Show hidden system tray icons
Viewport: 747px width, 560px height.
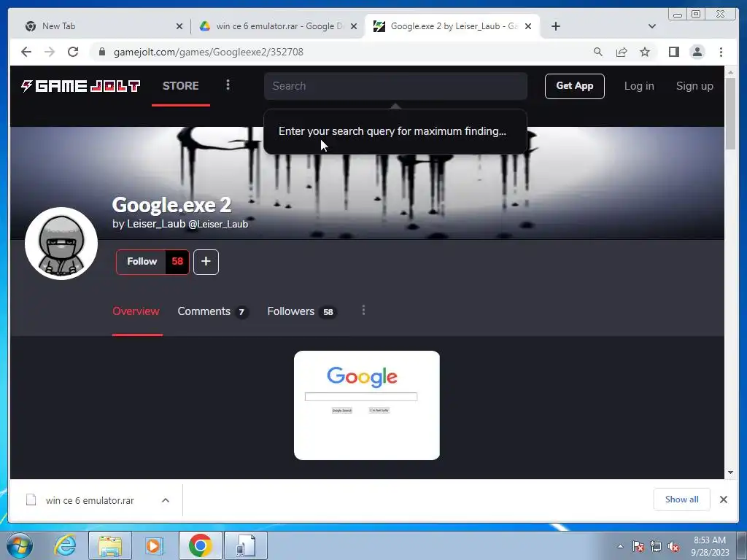pos(620,546)
